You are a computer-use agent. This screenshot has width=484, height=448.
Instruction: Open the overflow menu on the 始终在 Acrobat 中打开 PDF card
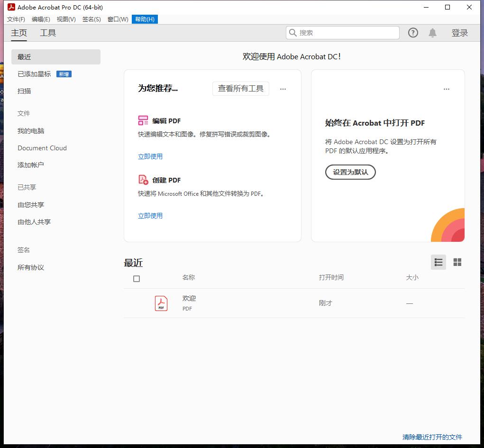(x=446, y=89)
